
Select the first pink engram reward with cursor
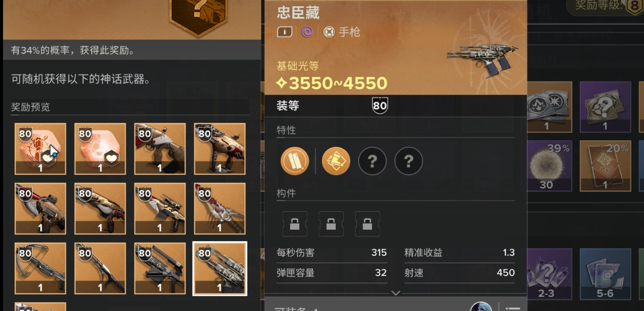[41, 149]
